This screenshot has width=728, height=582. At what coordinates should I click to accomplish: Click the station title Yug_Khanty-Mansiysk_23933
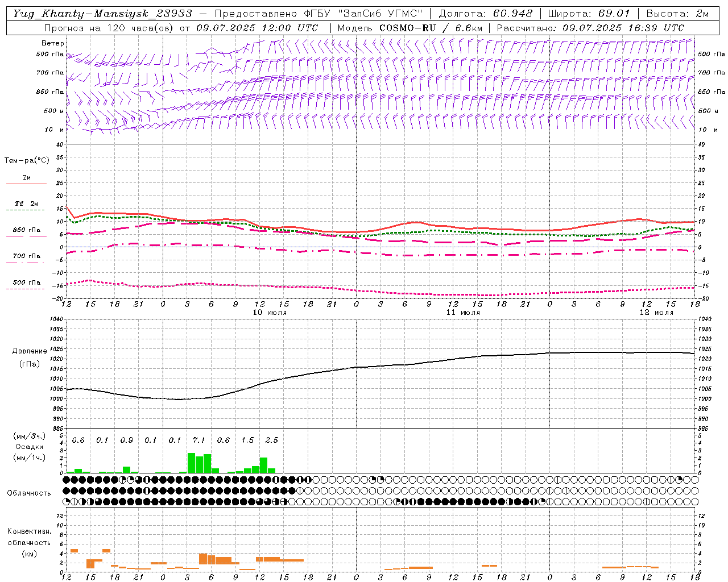pyautogui.click(x=102, y=14)
